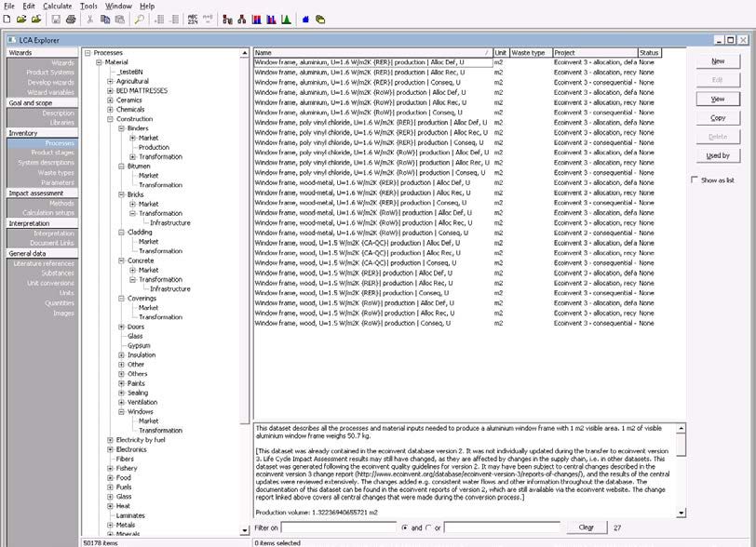This screenshot has width=756, height=547.
Task: Click the red-and-blue bar chart analyze icon
Action: click(x=257, y=20)
